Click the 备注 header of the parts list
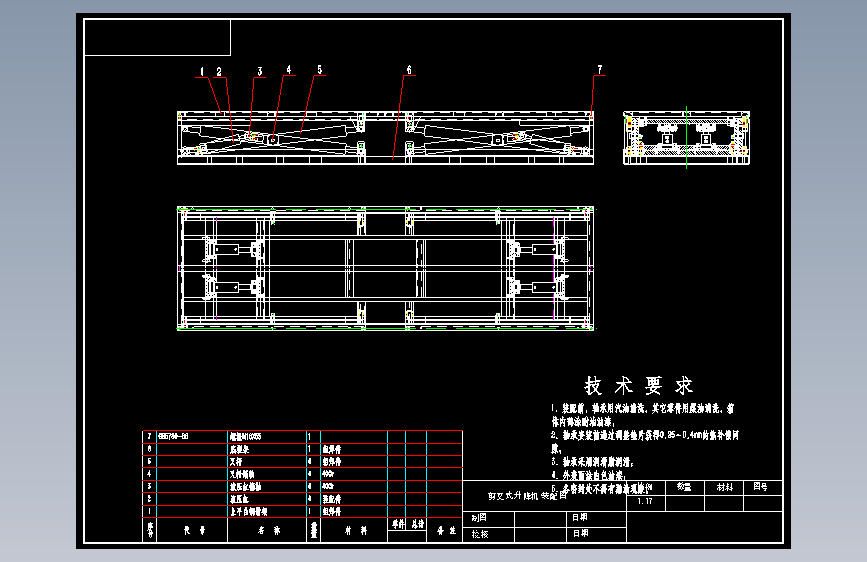Viewport: 867px width, 562px height. [446, 530]
